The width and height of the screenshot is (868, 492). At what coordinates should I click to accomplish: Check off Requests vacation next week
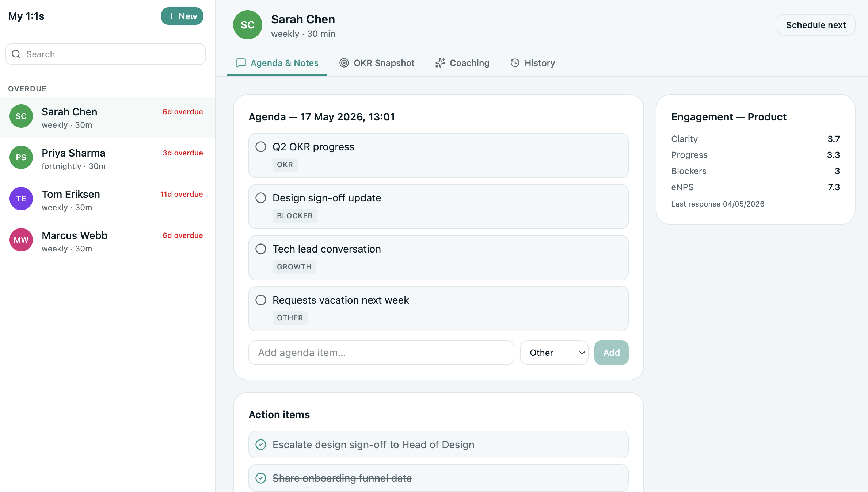point(261,300)
